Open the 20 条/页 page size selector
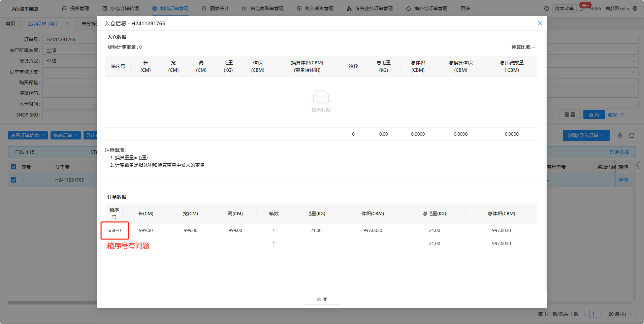Screen dimensions: 644x324 coord(620,314)
